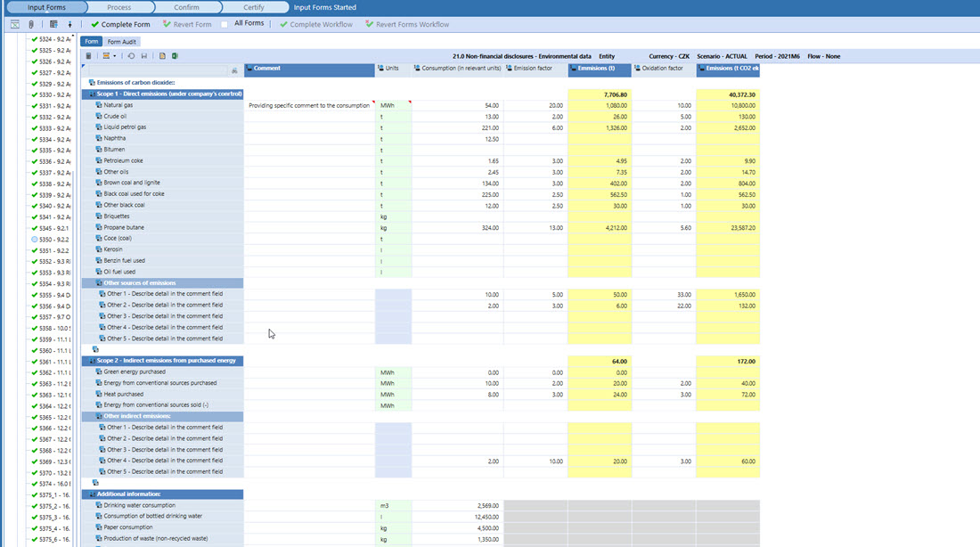Click the calculator icon in form toolbar

tap(88, 56)
